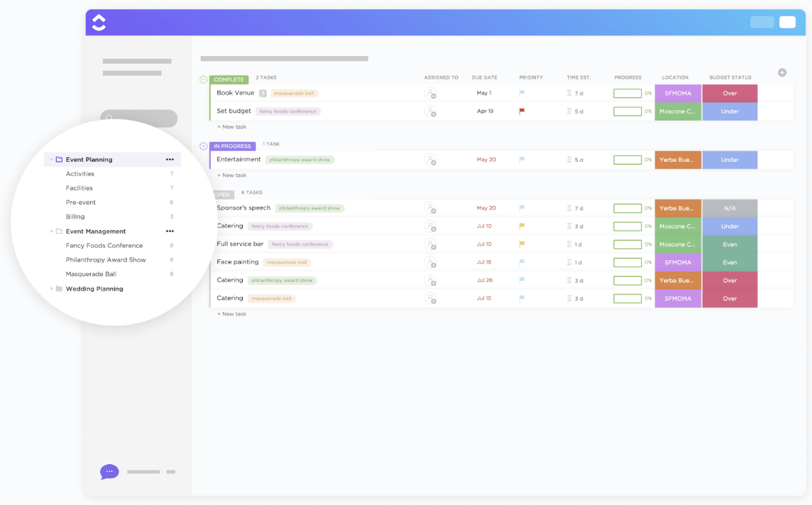Assign user icon for Entertainment task
The image size is (812, 505).
[430, 160]
